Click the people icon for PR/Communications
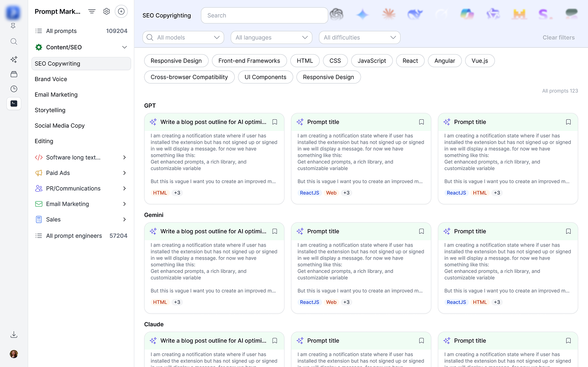Viewport: 588px width, 367px height. coord(39,188)
